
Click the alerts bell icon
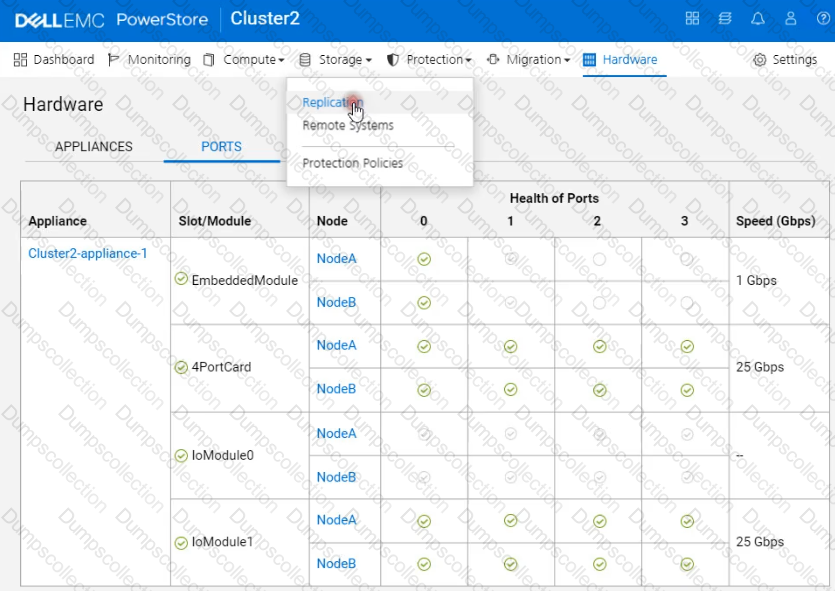758,19
